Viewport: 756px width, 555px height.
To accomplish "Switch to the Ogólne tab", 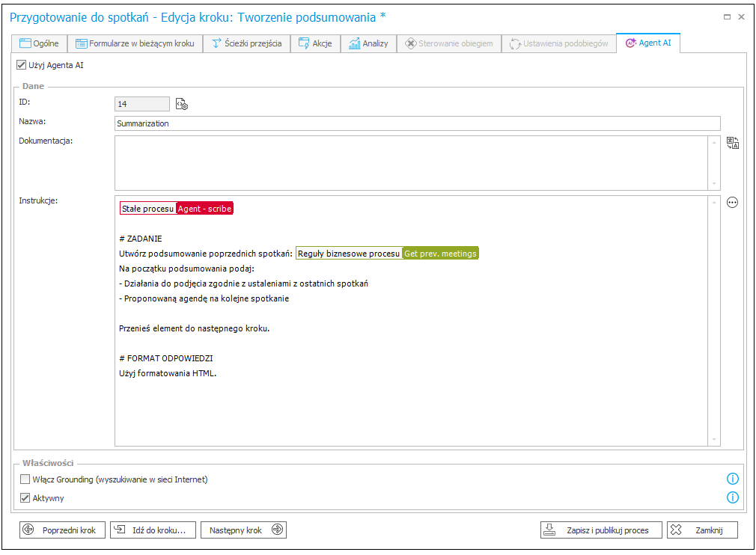I will [39, 43].
